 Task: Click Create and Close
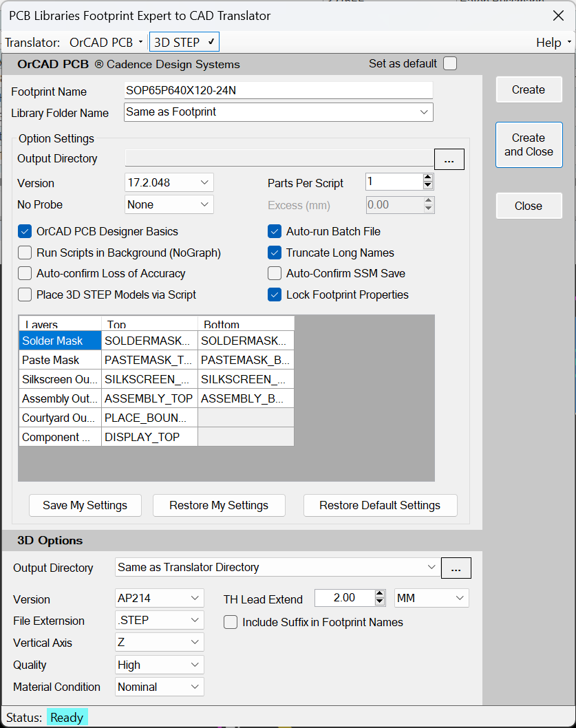(x=529, y=145)
